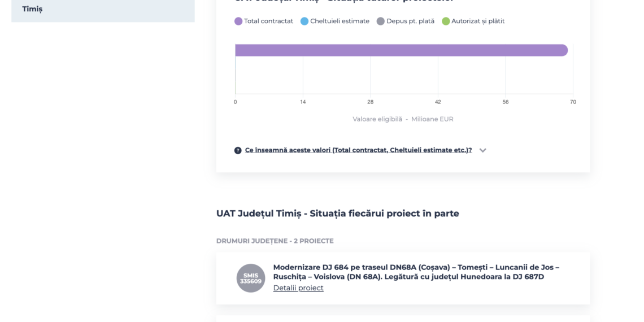Image resolution: width=644 pixels, height=322 pixels.
Task: Click the green Autorizat și plătit legend dot
Action: (x=446, y=21)
